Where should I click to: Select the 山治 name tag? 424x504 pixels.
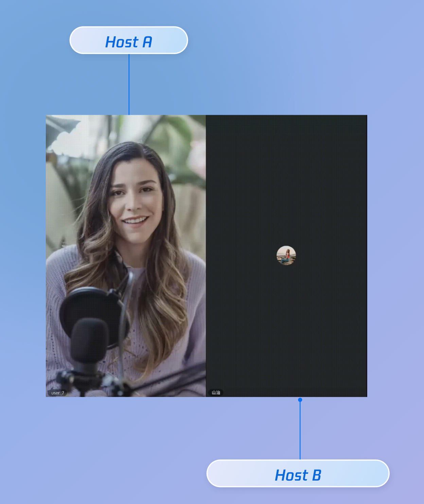216,393
